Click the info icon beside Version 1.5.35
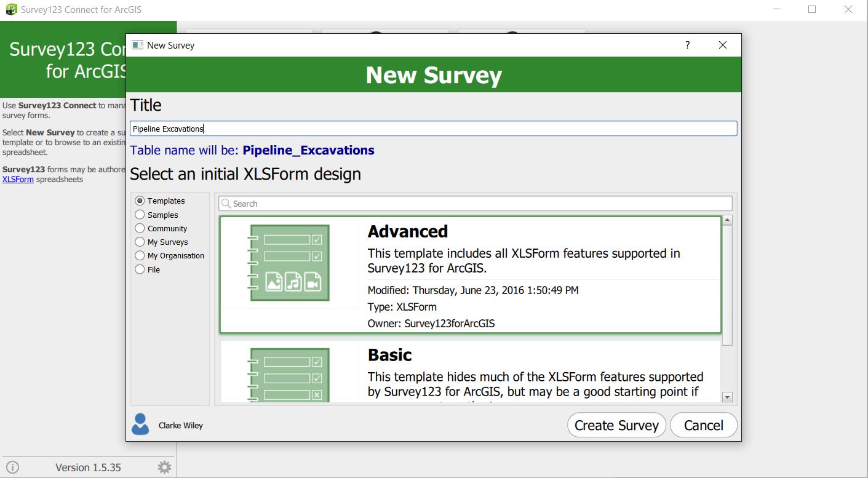The image size is (868, 478). (12, 468)
